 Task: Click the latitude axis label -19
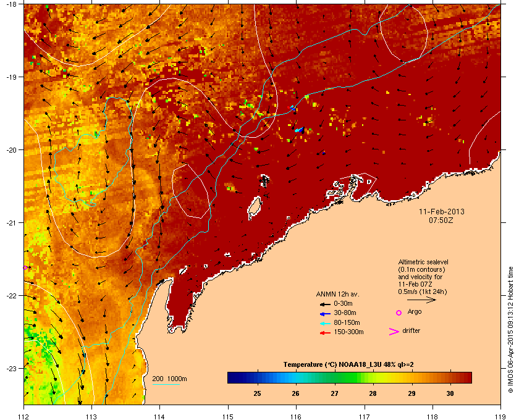[x=11, y=77]
